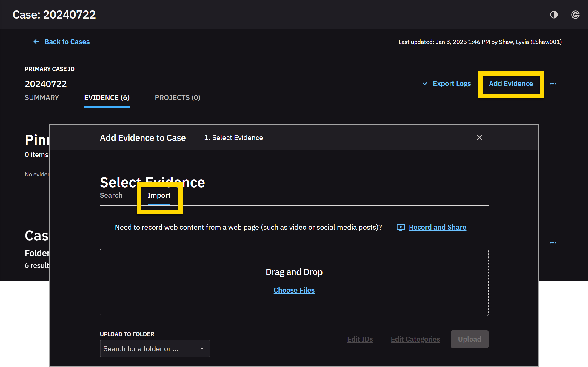Screen dimensions: 588x367
Task: Click Add Evidence link
Action: (x=511, y=84)
